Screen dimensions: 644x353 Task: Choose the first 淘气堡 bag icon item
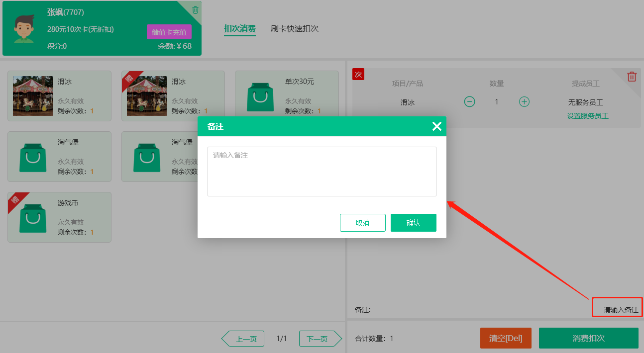32,157
